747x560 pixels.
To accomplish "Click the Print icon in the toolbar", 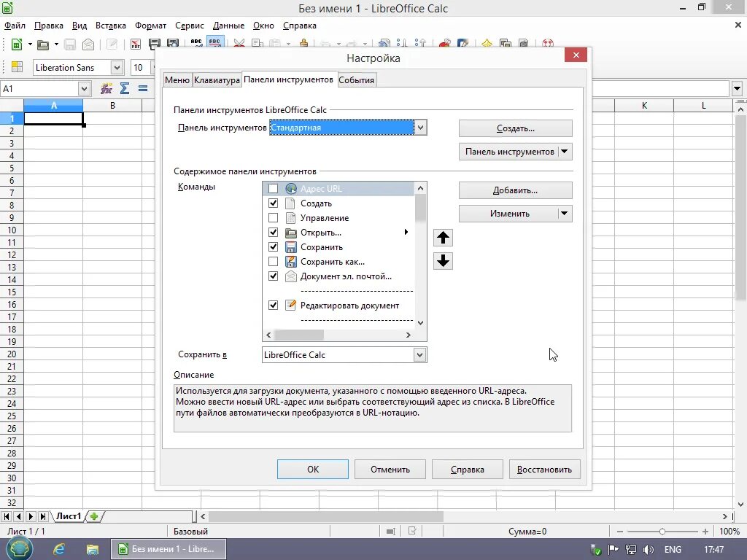I will (155, 44).
